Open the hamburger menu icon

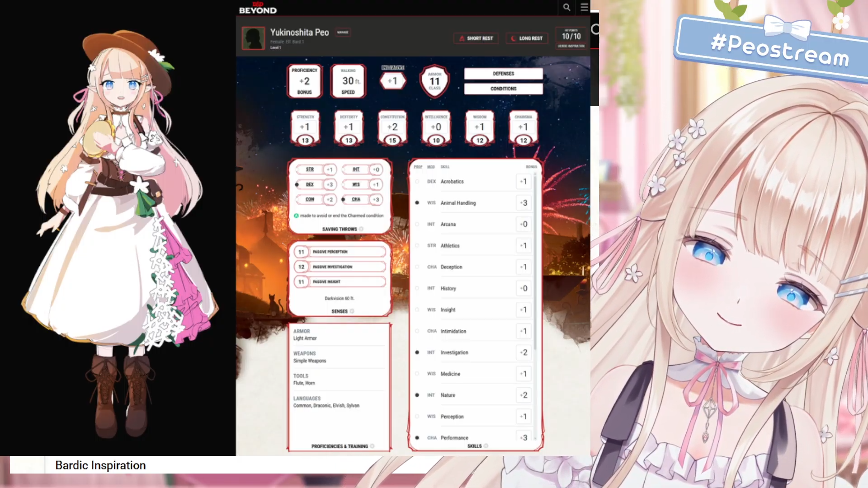(584, 7)
